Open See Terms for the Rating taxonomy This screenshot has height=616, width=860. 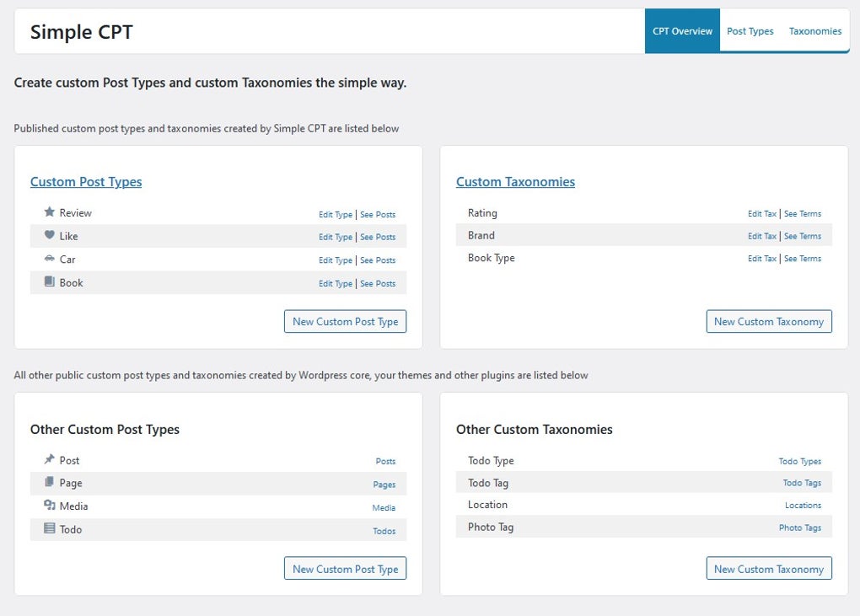click(802, 213)
